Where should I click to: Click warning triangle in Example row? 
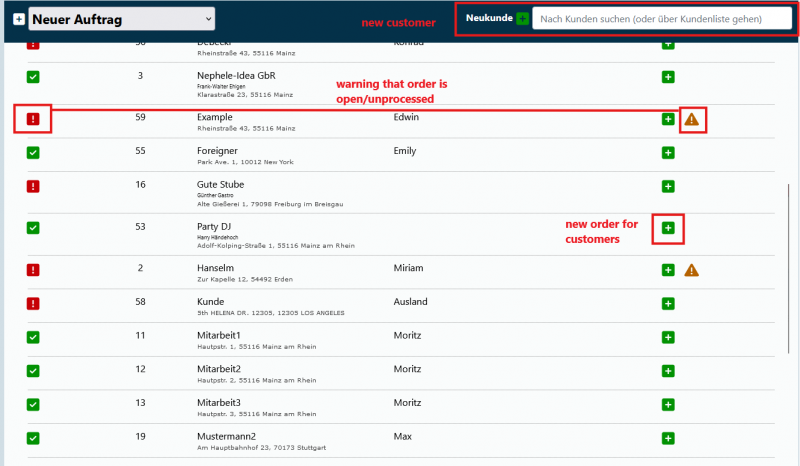tap(692, 120)
